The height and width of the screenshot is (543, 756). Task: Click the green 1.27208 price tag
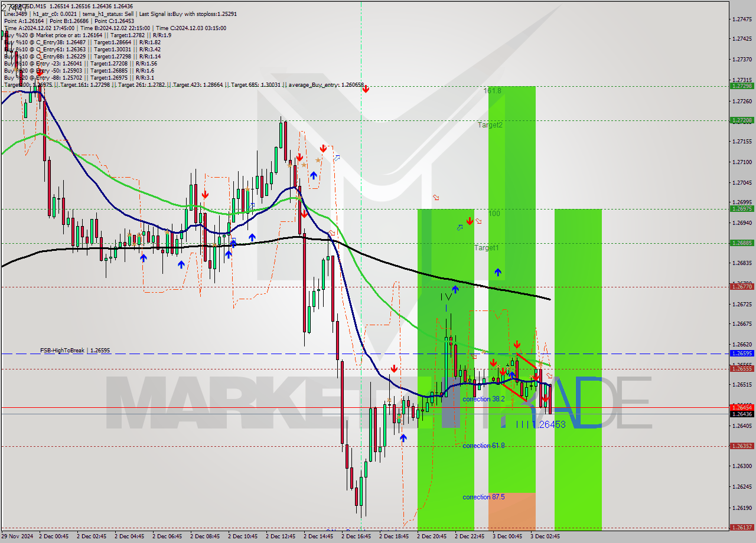(741, 120)
